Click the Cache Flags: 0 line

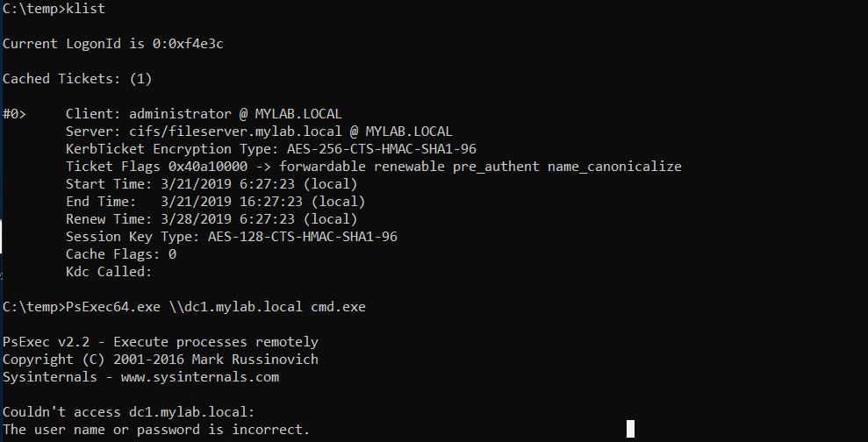[121, 254]
